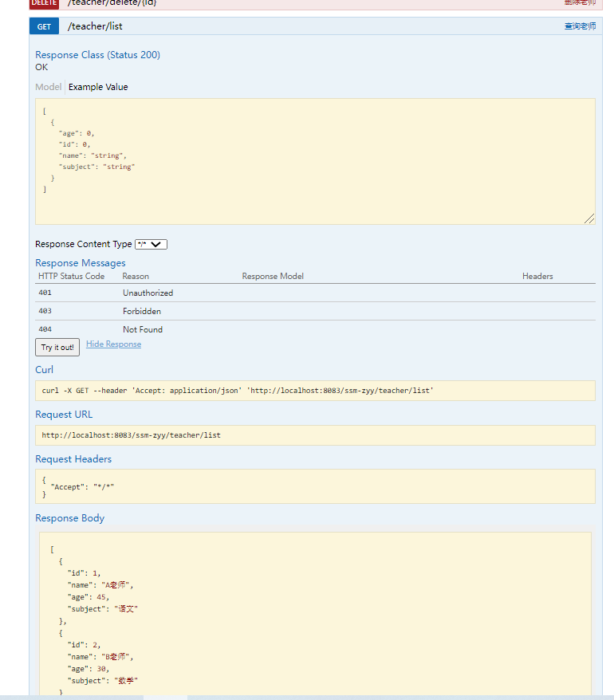Image resolution: width=614 pixels, height=700 pixels.
Task: Click the "Accept": "*/*" request header text
Action: [x=82, y=487]
